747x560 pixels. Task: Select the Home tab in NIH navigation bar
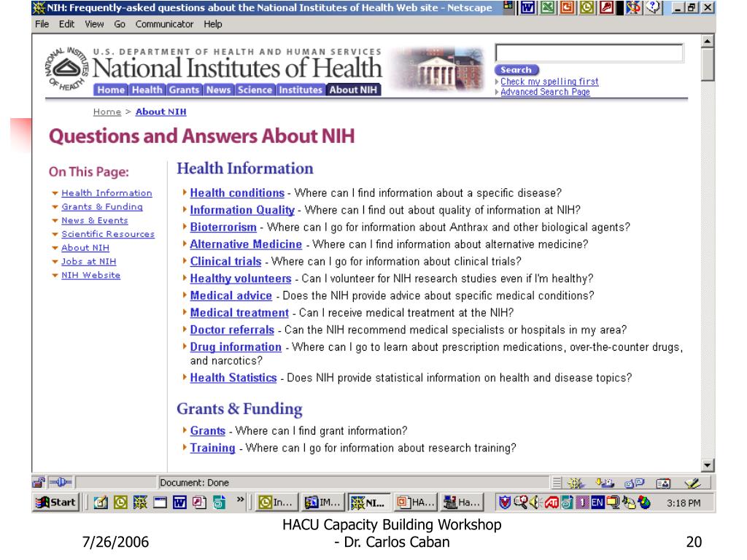point(111,90)
